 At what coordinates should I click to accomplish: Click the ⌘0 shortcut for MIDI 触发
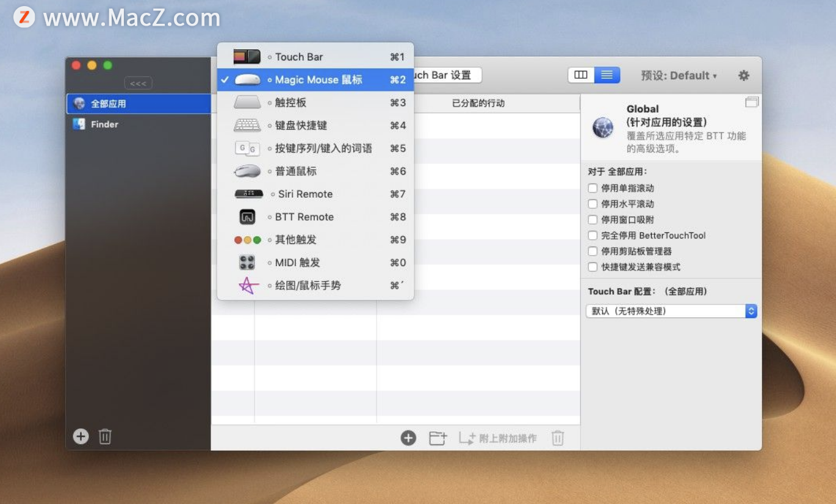[398, 262]
